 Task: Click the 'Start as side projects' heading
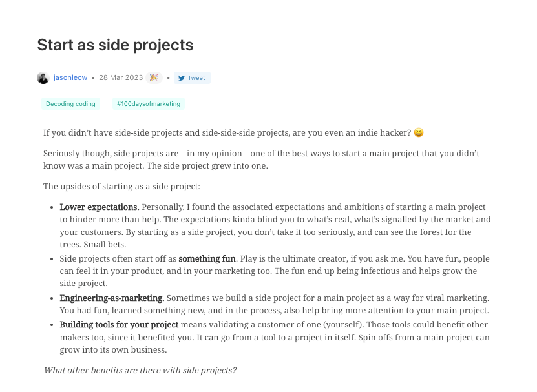115,45
